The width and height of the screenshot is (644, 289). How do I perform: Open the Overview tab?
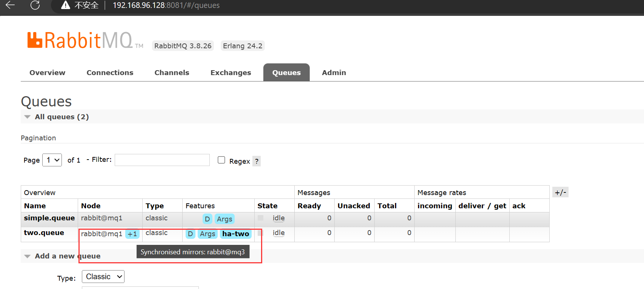47,72
